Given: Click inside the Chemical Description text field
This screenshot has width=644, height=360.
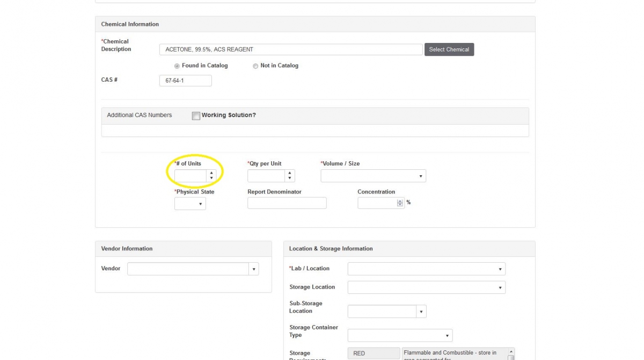Looking at the screenshot, I should (290, 49).
